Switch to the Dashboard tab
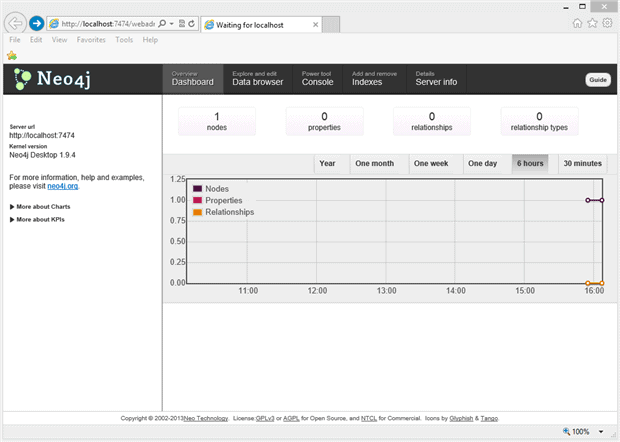The height and width of the screenshot is (442, 620). 193,79
